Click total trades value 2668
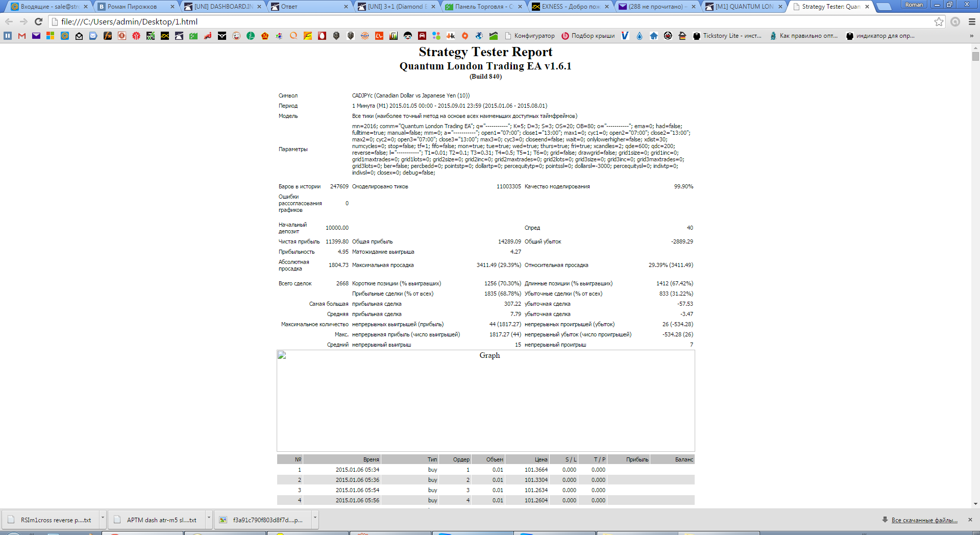Image resolution: width=980 pixels, height=535 pixels. 342,283
